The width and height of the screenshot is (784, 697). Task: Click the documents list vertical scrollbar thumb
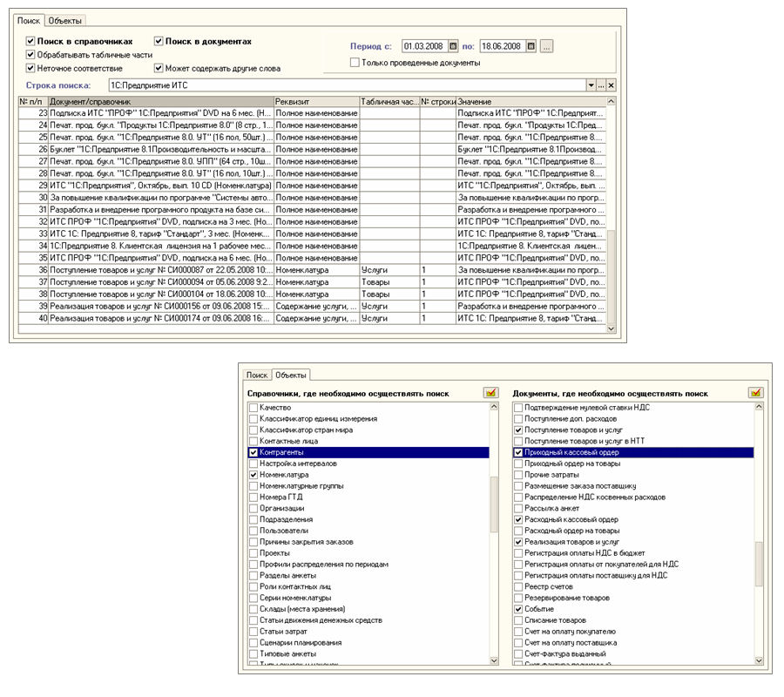tap(759, 563)
